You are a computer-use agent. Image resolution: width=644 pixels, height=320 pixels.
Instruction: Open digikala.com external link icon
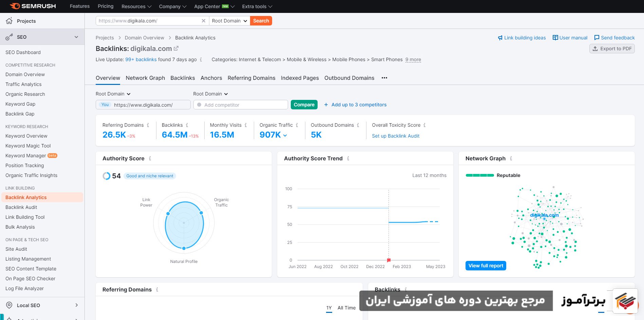(176, 49)
